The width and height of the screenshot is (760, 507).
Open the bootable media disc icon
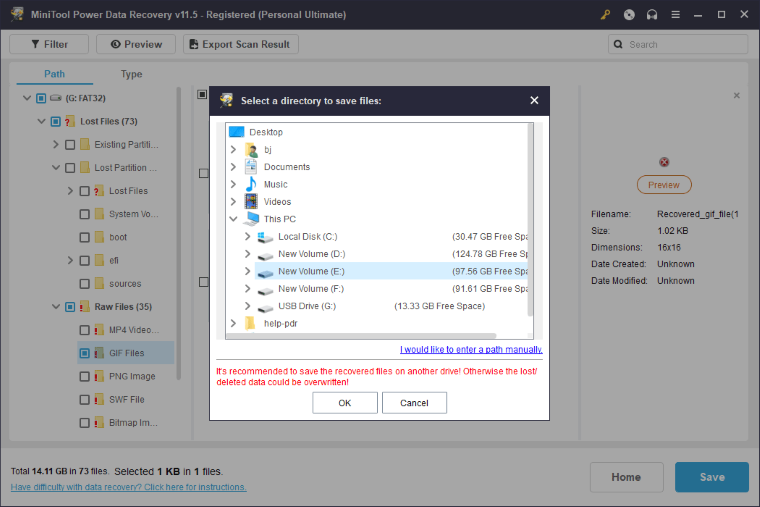629,15
